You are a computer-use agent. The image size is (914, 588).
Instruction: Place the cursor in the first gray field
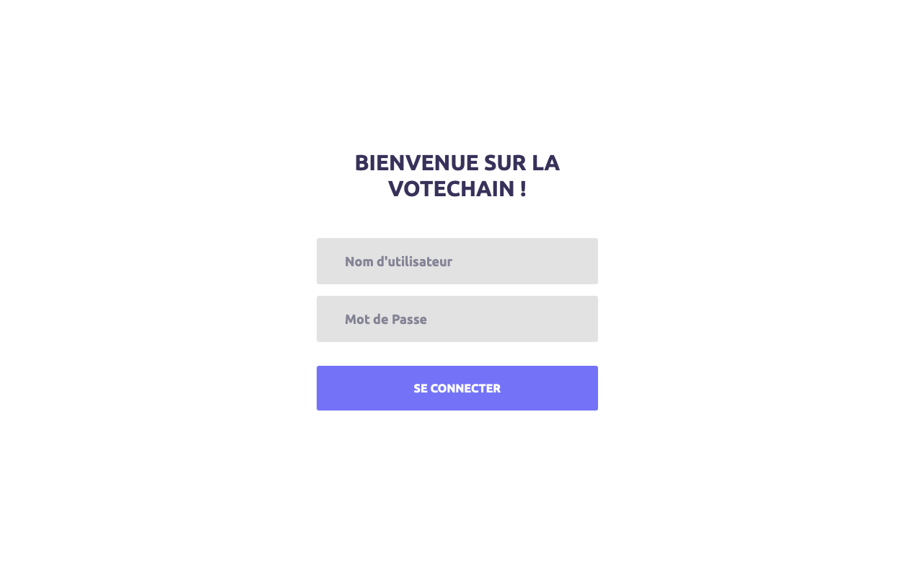[x=457, y=261]
